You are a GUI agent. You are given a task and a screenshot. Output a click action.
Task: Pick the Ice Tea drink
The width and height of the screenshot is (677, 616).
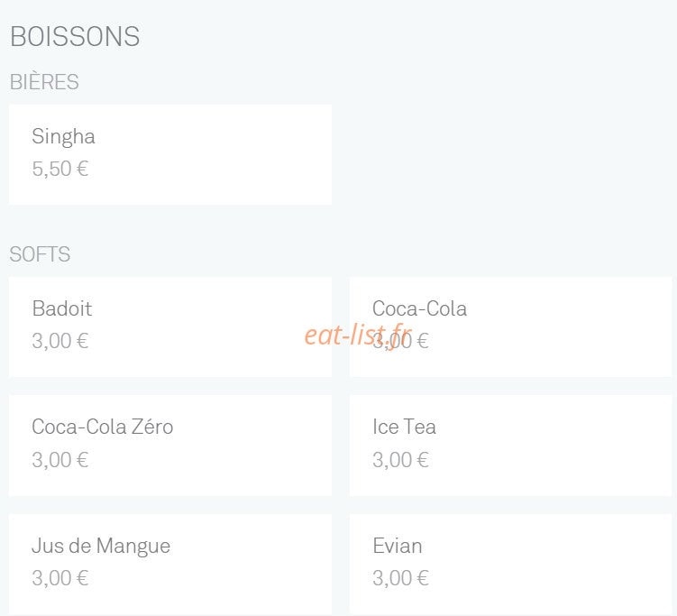click(x=510, y=446)
